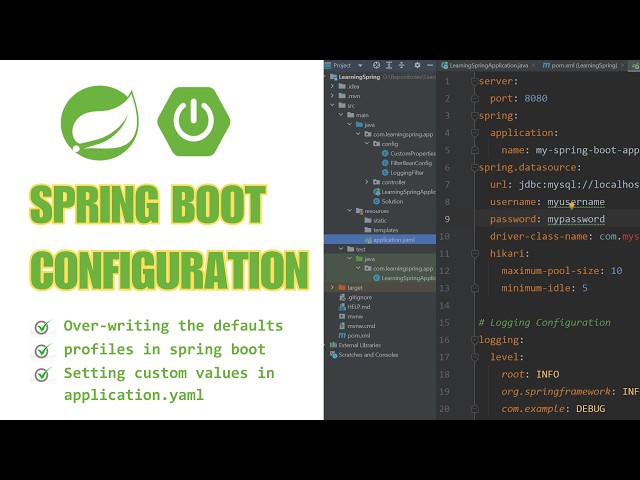Screen dimensions: 640x480
Task: Click port value 8080 in editor
Action: click(x=536, y=98)
